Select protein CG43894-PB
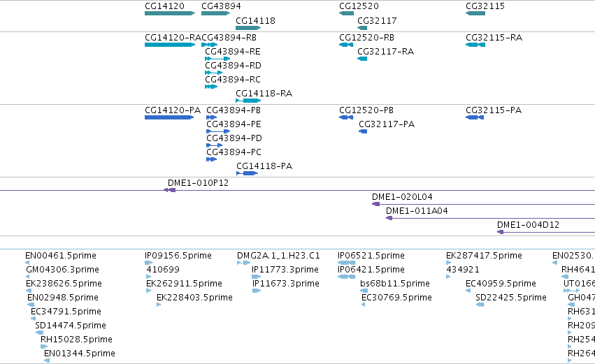Viewport: 595px width, 364px height. pos(212,117)
